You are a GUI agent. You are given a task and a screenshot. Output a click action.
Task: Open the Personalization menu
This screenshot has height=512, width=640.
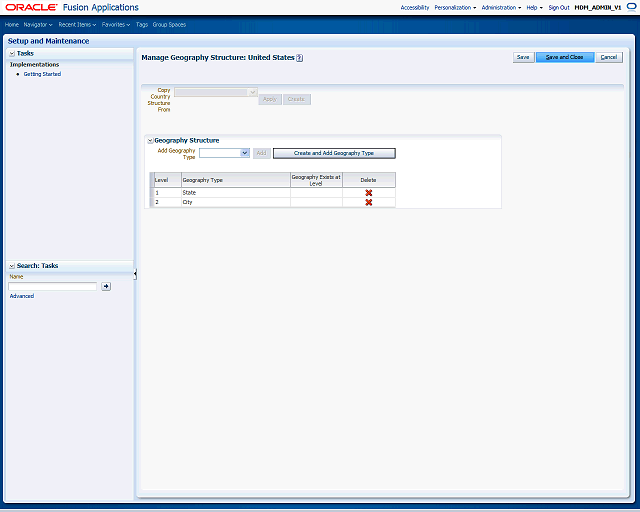455,7
